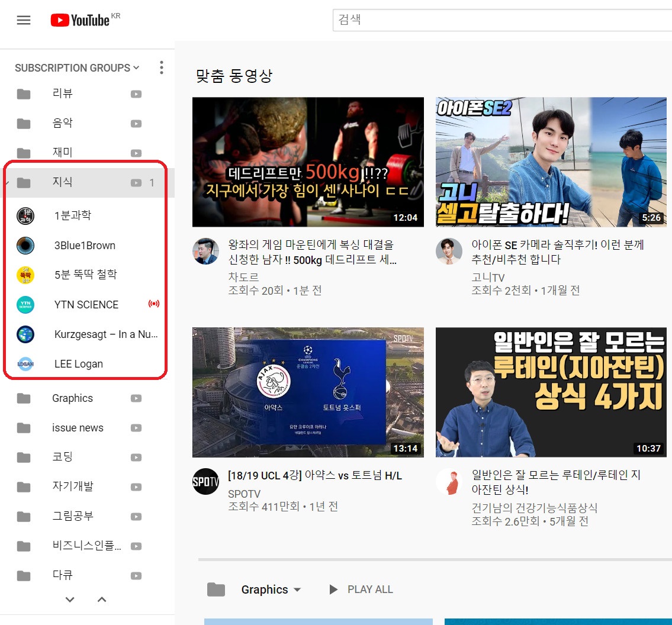
Task: Open video title starting 왕좌의 게임 마운틴에게
Action: point(313,252)
